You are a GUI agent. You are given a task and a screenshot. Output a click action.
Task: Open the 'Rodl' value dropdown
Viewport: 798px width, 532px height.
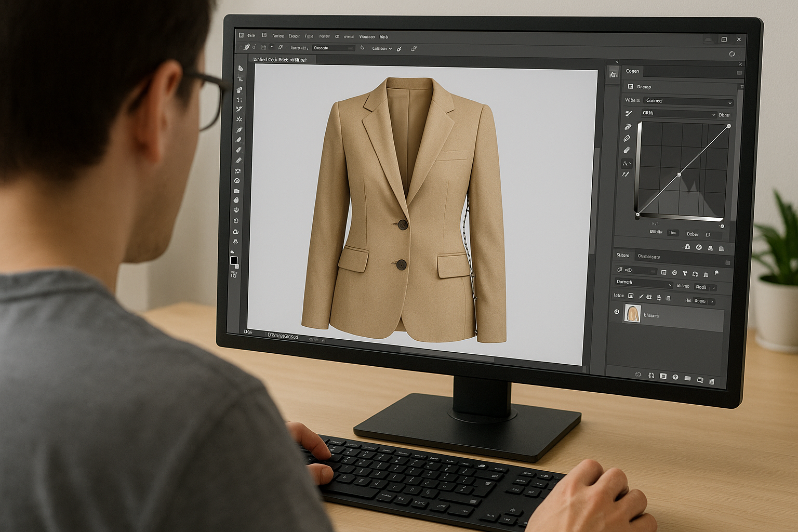click(x=705, y=287)
